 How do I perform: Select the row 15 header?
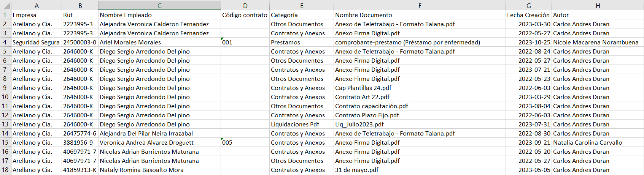click(x=5, y=142)
